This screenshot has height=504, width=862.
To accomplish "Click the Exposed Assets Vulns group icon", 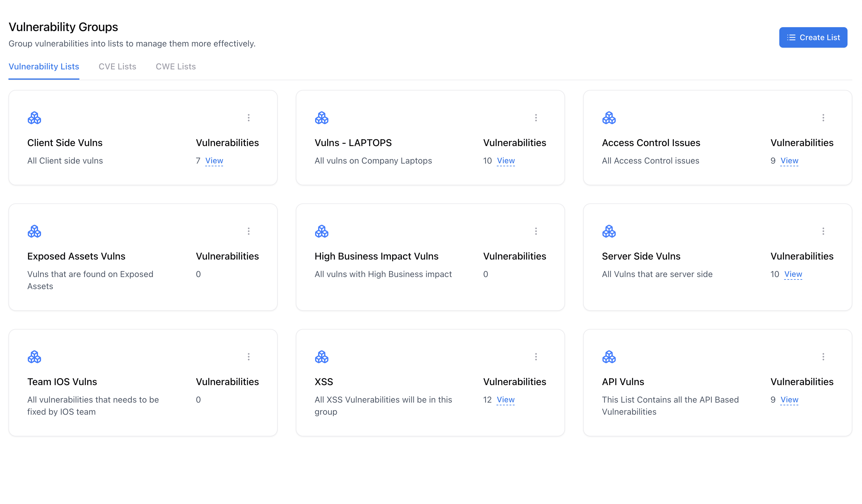I will click(34, 231).
